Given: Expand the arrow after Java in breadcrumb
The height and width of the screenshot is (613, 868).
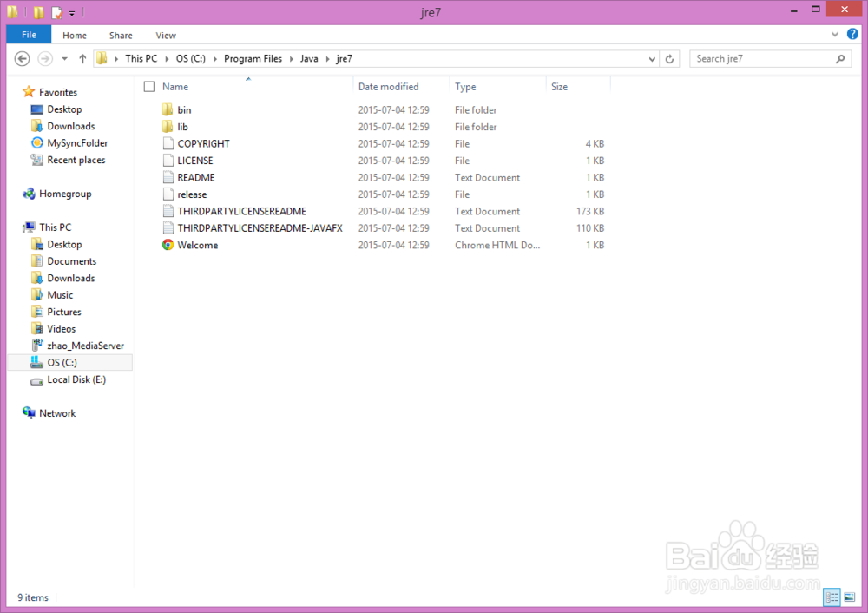Looking at the screenshot, I should click(x=327, y=59).
